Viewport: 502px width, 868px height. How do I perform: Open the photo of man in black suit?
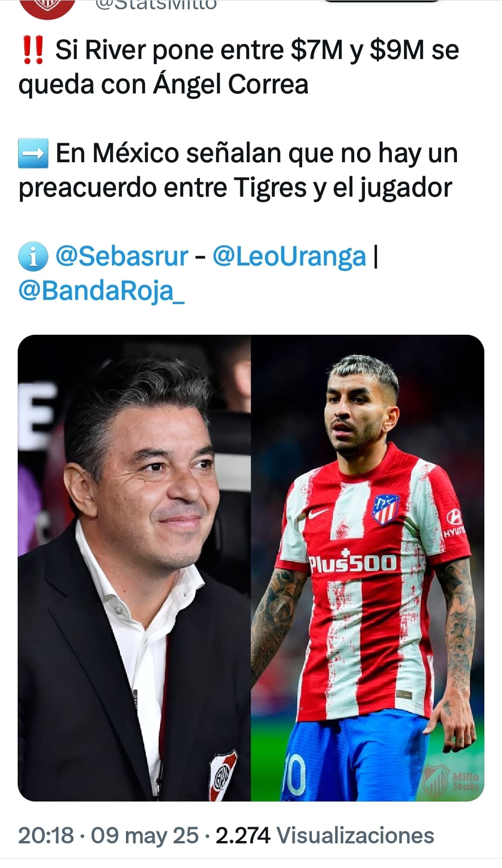pyautogui.click(x=134, y=568)
